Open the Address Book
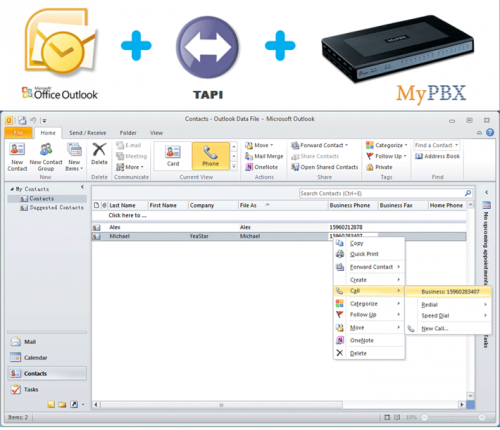Image resolution: width=500 pixels, height=430 pixels. click(437, 156)
